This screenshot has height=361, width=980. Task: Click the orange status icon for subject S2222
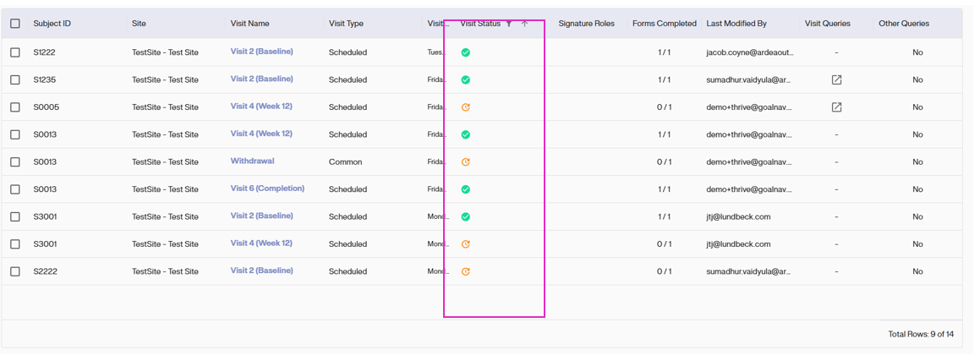[x=466, y=272]
